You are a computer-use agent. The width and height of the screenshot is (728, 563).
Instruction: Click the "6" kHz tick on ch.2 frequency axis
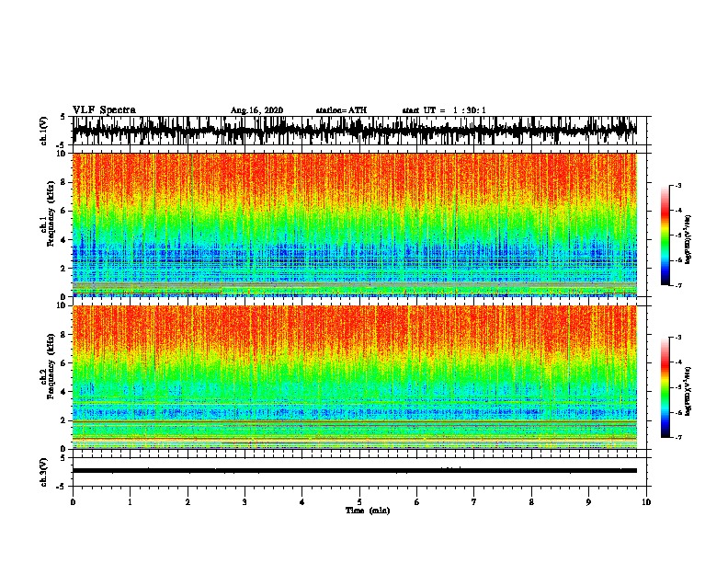click(x=63, y=363)
